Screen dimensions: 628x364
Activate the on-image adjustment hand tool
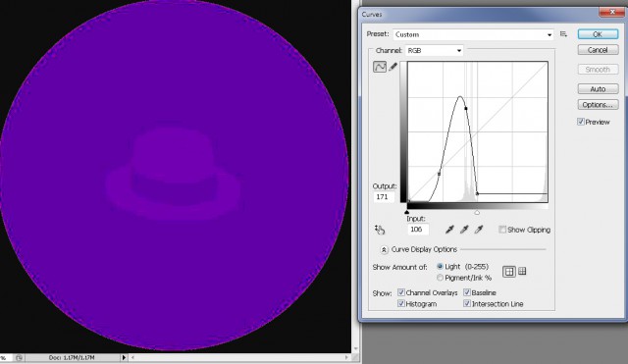click(380, 230)
